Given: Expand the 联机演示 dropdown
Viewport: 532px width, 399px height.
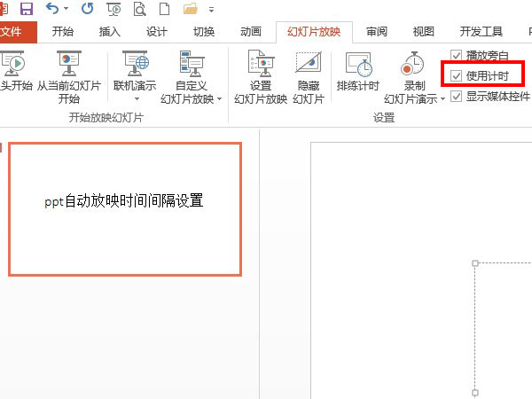Looking at the screenshot, I should click(x=137, y=99).
